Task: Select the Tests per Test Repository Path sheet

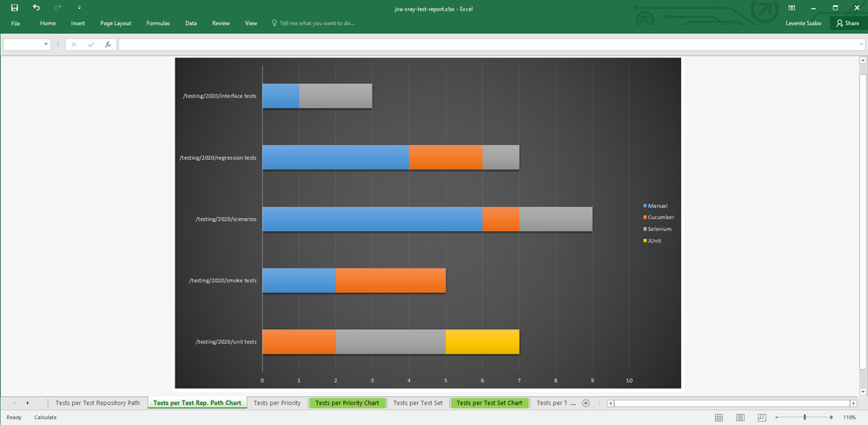Action: pos(97,403)
